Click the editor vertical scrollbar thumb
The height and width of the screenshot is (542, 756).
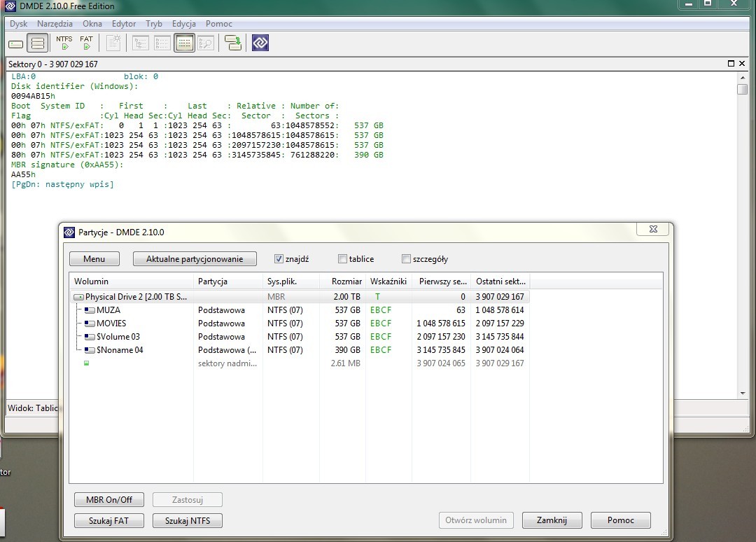pos(743,89)
